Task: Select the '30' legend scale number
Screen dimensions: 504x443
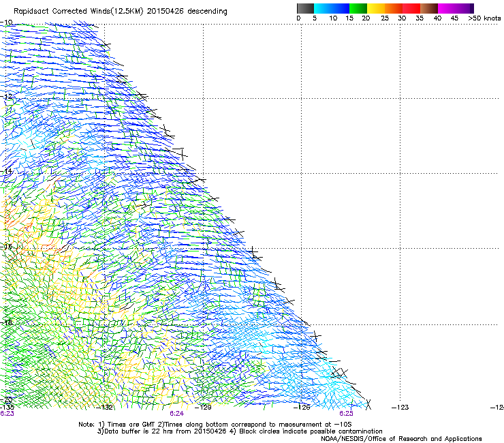Action: click(402, 18)
